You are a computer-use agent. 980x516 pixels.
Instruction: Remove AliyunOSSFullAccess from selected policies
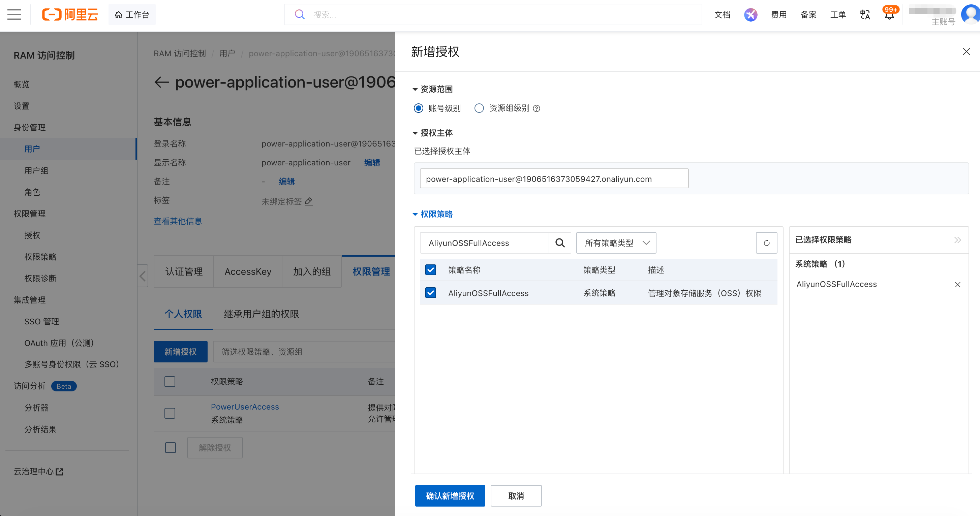coord(957,284)
